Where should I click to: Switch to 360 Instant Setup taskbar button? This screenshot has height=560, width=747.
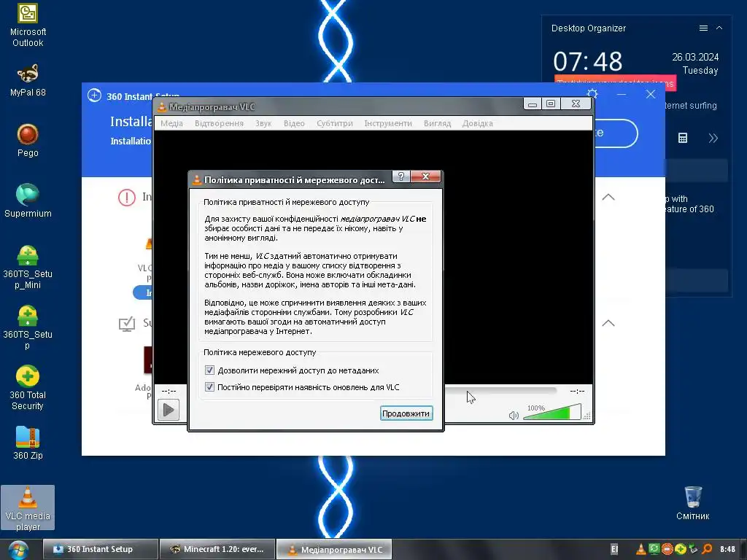pyautogui.click(x=101, y=549)
